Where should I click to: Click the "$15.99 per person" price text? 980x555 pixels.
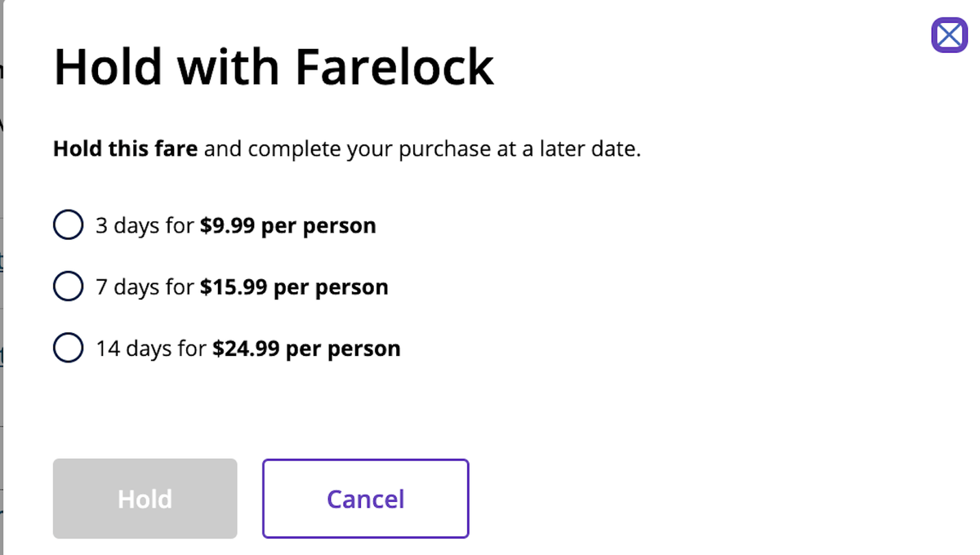pos(294,287)
